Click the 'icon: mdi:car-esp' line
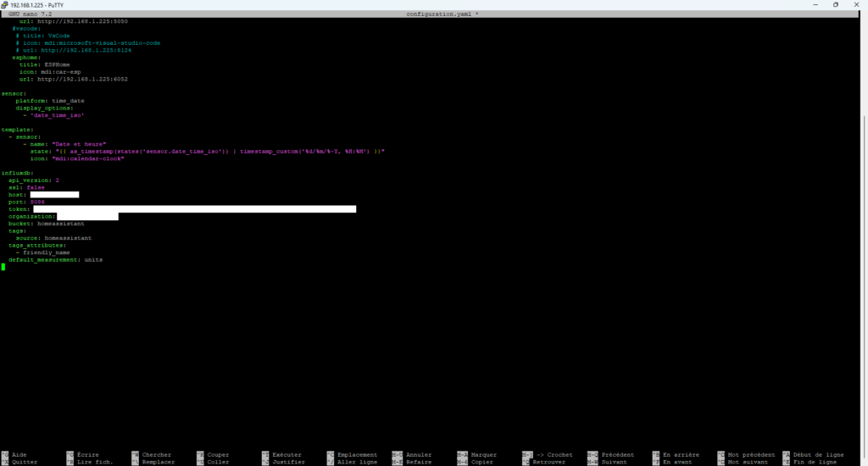The height and width of the screenshot is (466, 868). tap(50, 72)
